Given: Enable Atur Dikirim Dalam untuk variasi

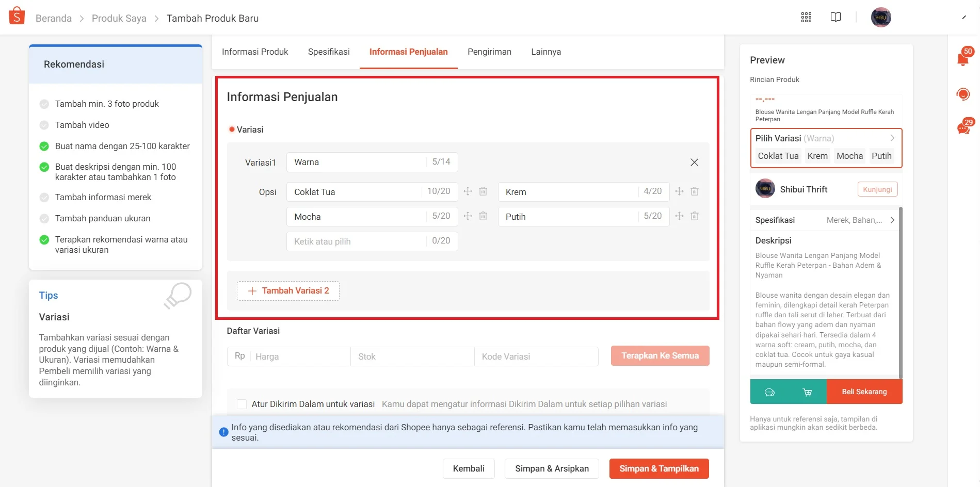Looking at the screenshot, I should point(242,404).
